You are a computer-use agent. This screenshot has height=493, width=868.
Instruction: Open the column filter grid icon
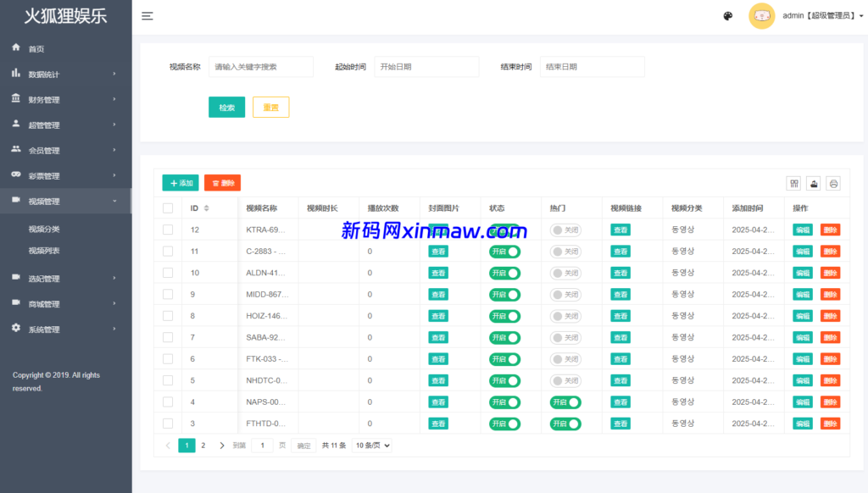793,184
